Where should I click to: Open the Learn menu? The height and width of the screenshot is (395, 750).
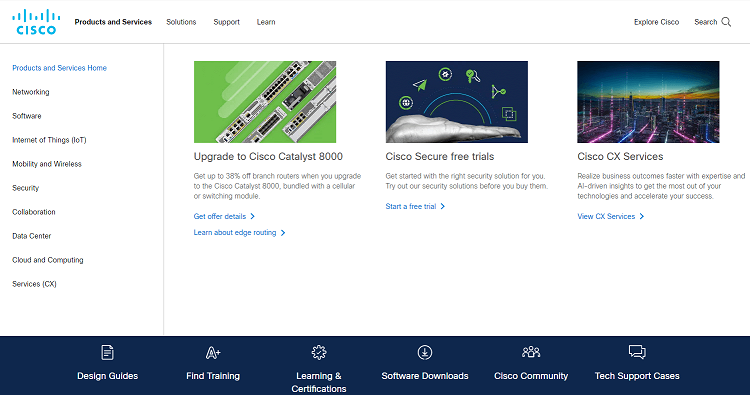pyautogui.click(x=266, y=22)
